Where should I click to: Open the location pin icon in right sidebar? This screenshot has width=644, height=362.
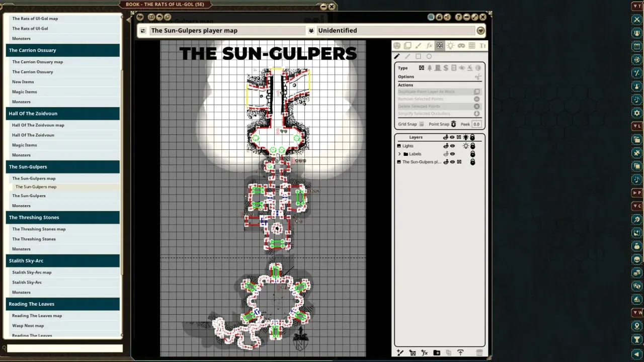tap(637, 326)
